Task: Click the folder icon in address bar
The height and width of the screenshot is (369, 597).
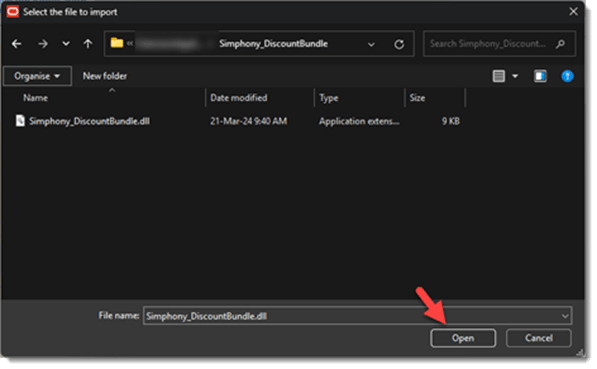Action: pyautogui.click(x=117, y=43)
